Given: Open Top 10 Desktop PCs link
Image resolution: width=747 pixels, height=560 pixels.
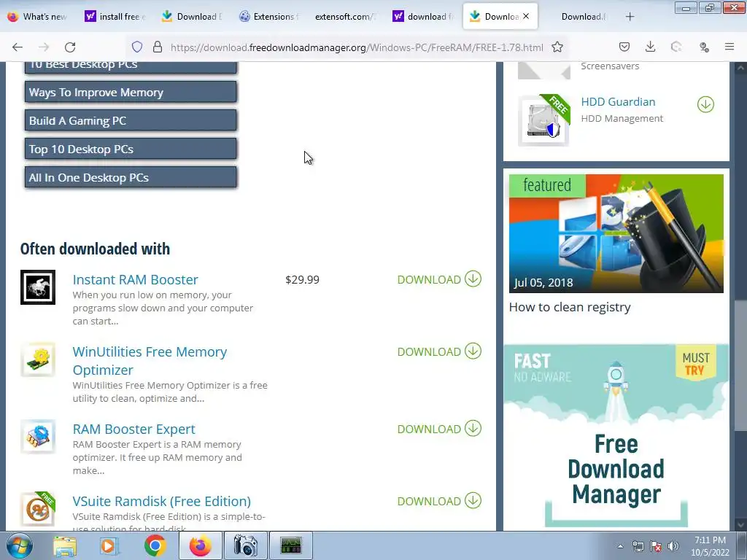Looking at the screenshot, I should [131, 149].
